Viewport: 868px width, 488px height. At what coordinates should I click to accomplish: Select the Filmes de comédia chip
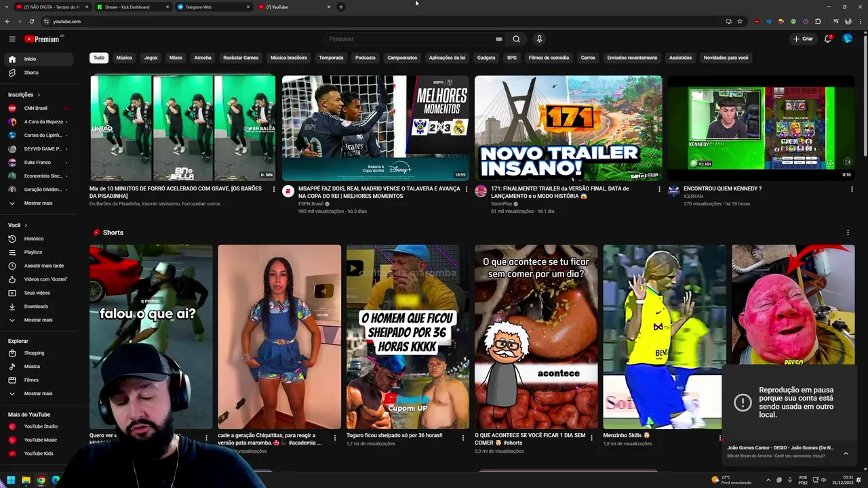549,58
